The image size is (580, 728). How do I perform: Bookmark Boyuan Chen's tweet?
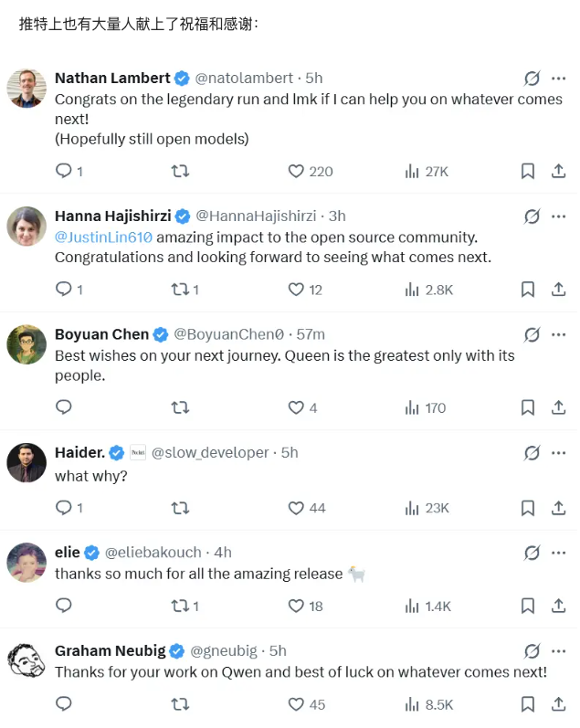click(x=528, y=407)
